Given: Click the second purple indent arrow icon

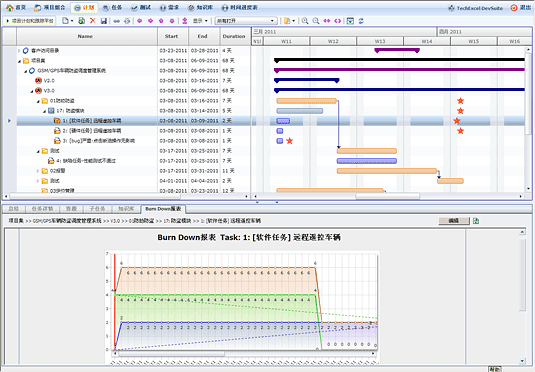Looking at the screenshot, I should (x=150, y=21).
